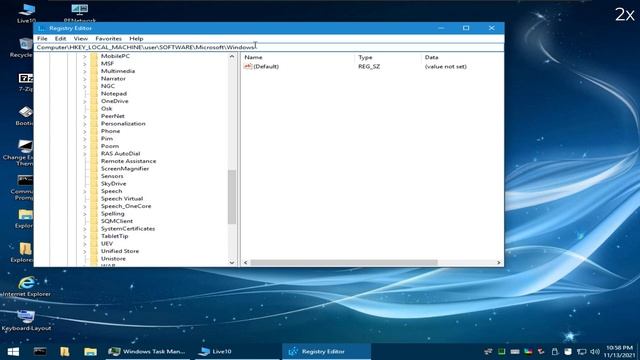
Task: Expand the Personalization key
Action: click(x=84, y=124)
